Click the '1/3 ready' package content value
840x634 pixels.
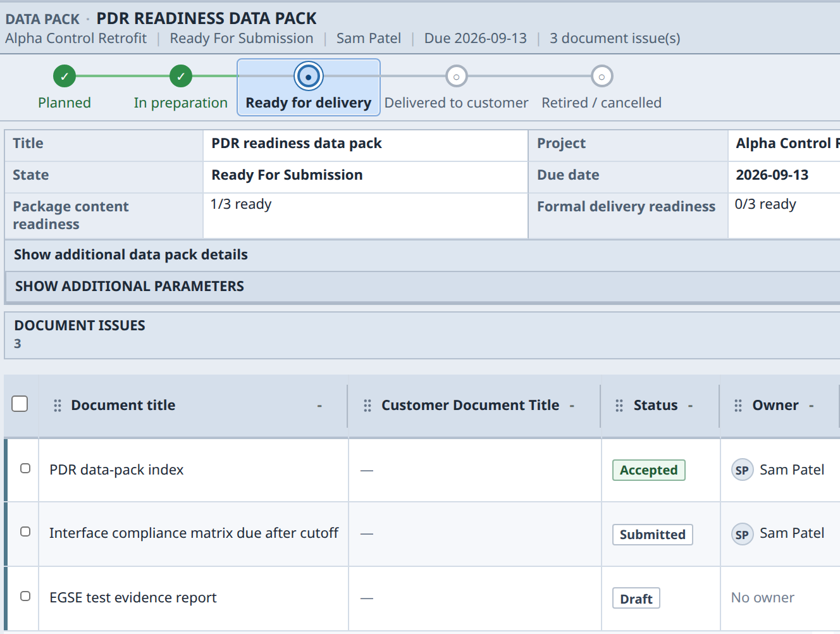241,204
